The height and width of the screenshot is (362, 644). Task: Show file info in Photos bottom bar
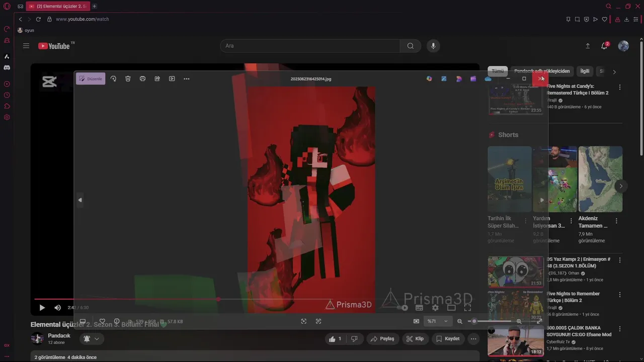pos(117,321)
